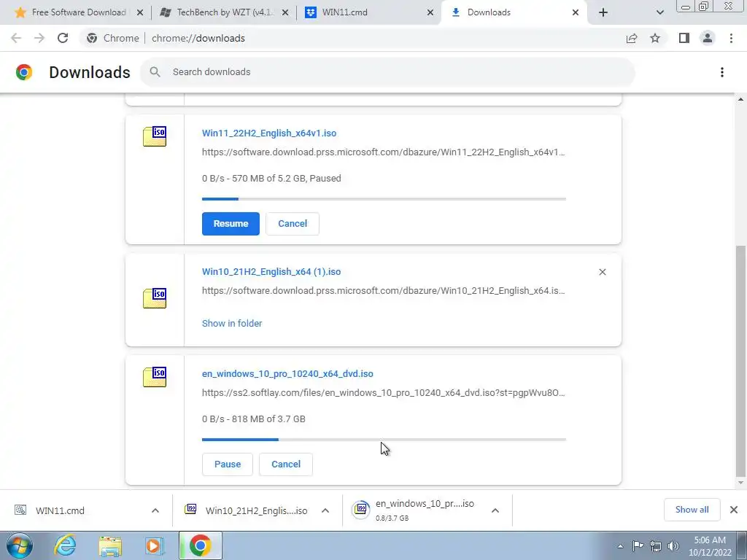Image resolution: width=747 pixels, height=560 pixels.
Task: Open a new browser tab
Action: [x=603, y=12]
